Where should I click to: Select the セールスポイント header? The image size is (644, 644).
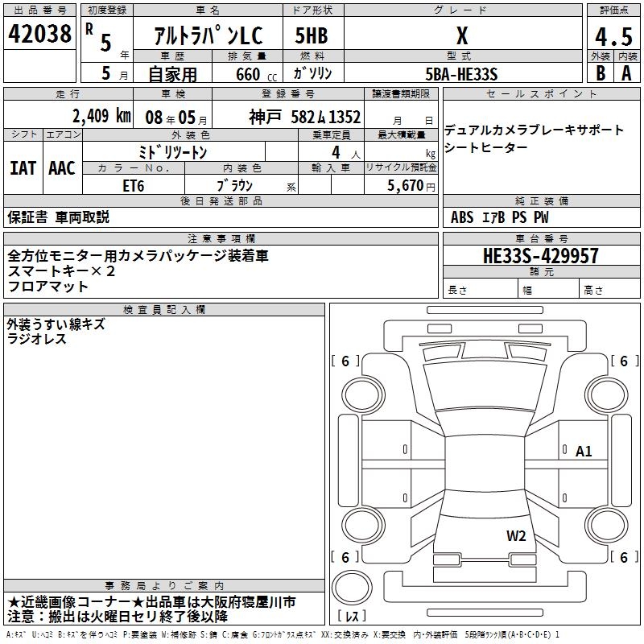(x=541, y=94)
